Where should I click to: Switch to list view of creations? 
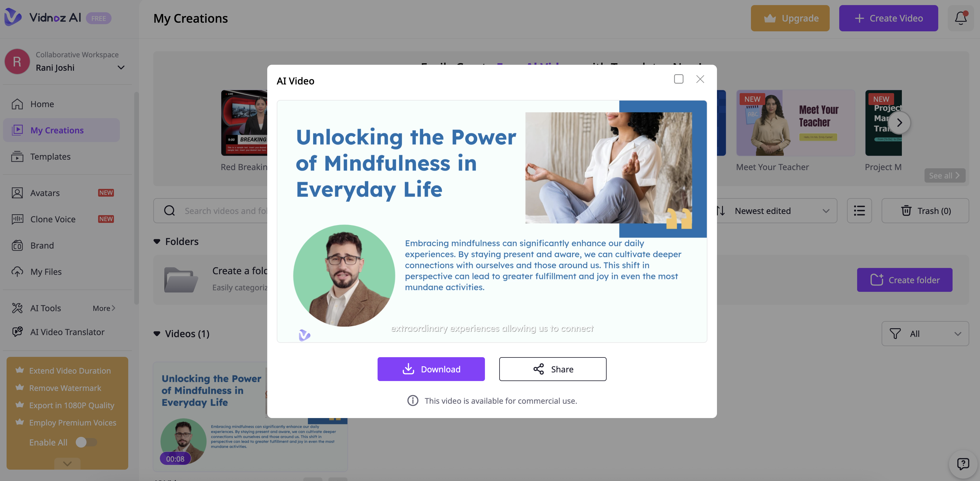point(859,210)
